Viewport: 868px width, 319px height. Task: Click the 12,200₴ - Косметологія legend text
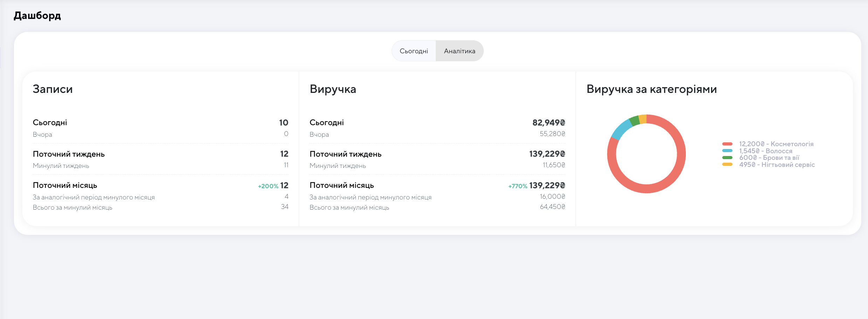(776, 144)
